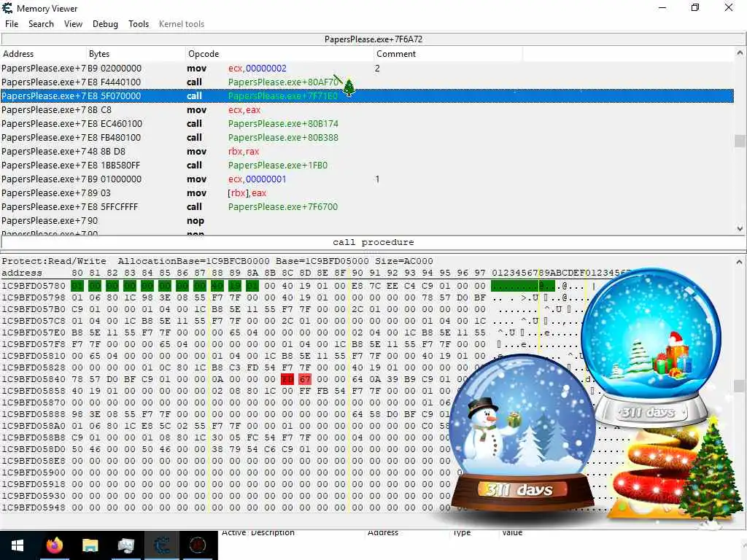
Task: Click hex address 1C9BFD05948
Action: (34, 507)
